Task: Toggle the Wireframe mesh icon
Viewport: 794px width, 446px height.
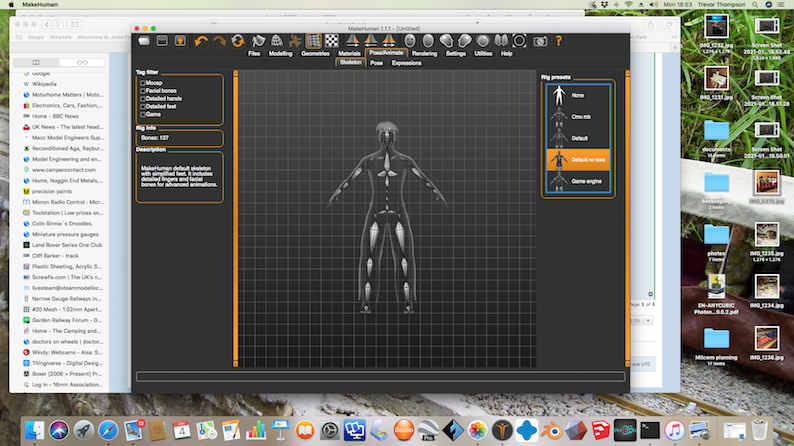Action: coord(276,41)
